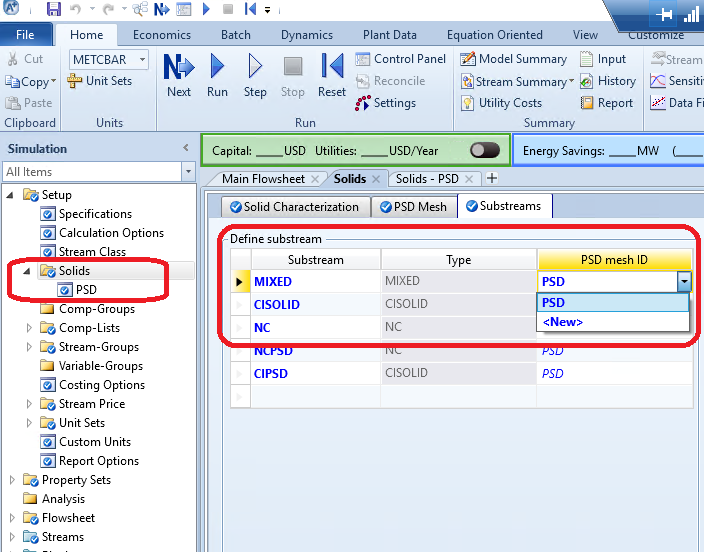The width and height of the screenshot is (704, 552).
Task: Expand the Comp-Lists folder
Action: click(29, 328)
